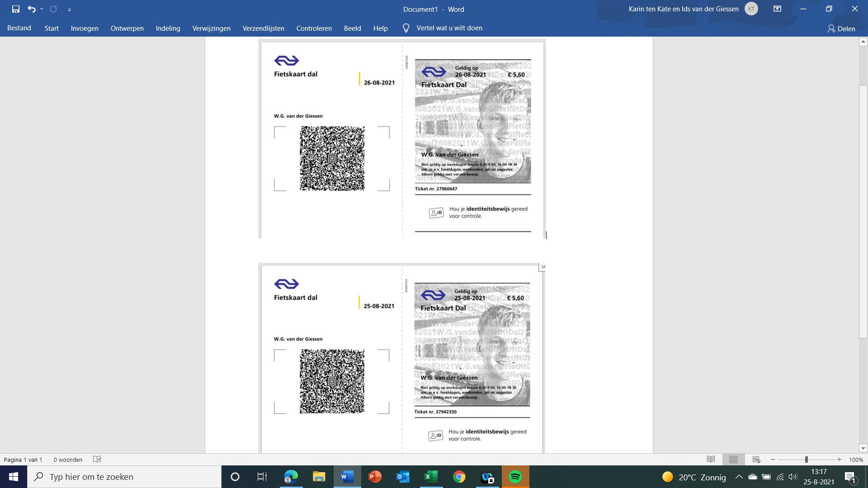
Task: Click the account name Karin ten Kate
Action: click(x=683, y=9)
